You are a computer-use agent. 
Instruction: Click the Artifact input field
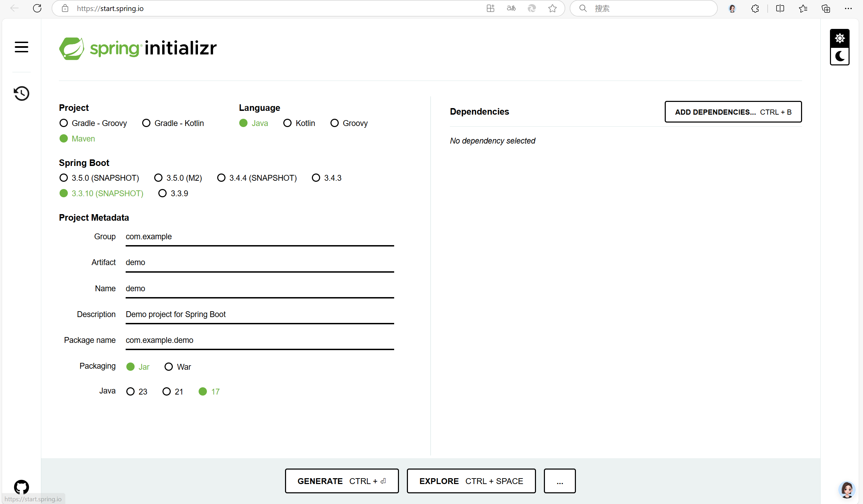[x=260, y=263]
